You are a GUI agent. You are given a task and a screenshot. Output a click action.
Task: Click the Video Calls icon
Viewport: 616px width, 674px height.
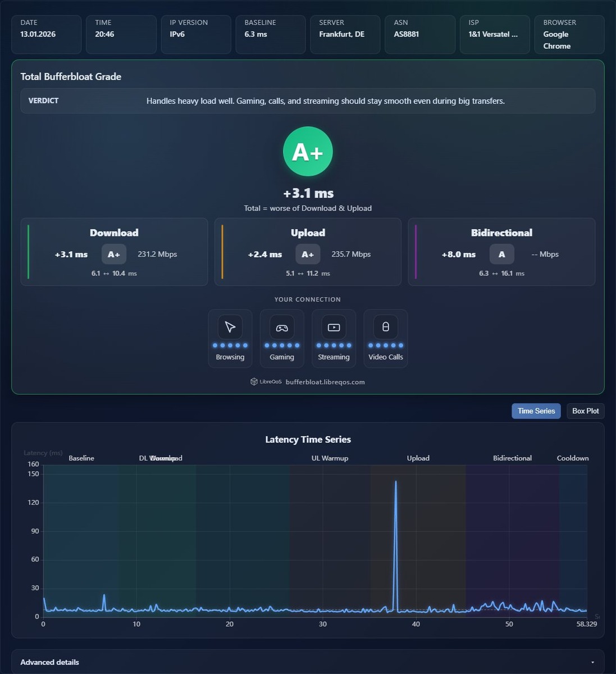coord(386,327)
